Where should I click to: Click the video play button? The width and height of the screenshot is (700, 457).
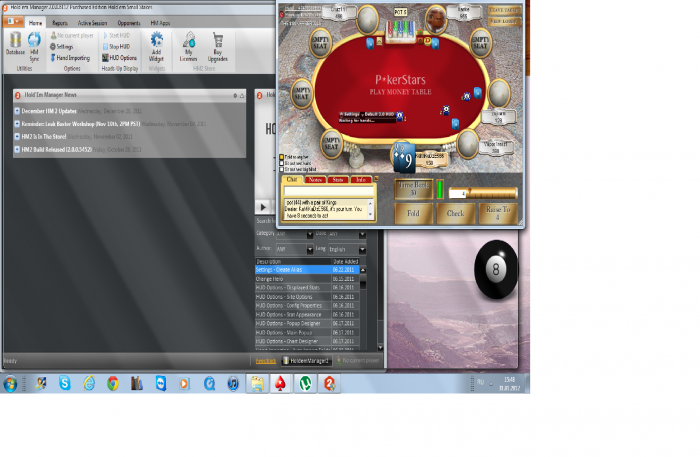click(263, 207)
